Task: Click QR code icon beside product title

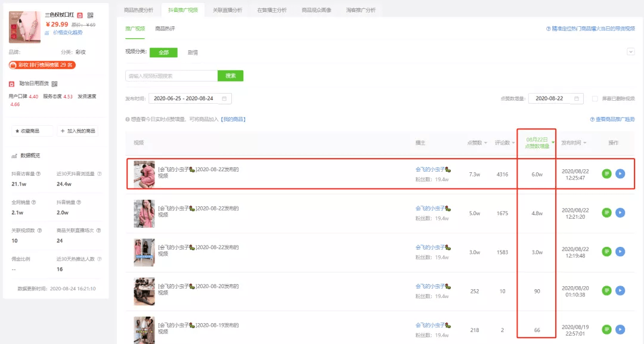Action: (x=90, y=14)
